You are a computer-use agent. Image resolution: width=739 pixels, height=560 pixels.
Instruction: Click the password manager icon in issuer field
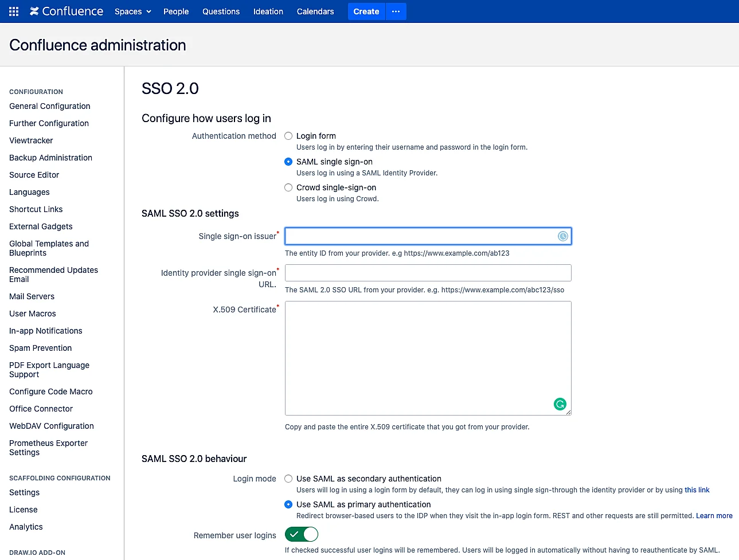point(563,236)
